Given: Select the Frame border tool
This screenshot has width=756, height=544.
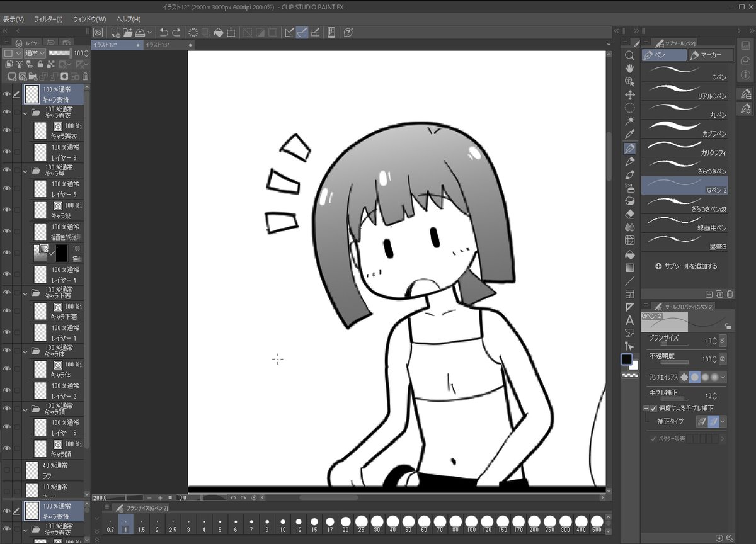Looking at the screenshot, I should click(x=629, y=294).
